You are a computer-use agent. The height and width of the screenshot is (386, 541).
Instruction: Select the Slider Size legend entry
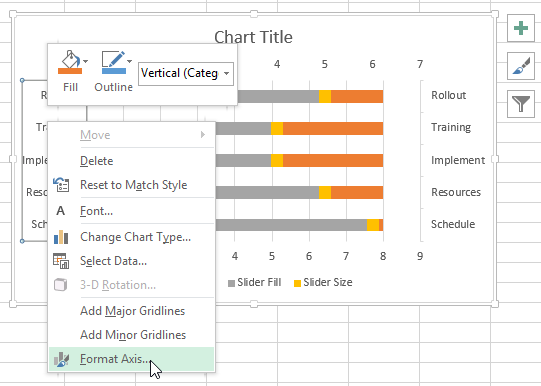point(323,283)
